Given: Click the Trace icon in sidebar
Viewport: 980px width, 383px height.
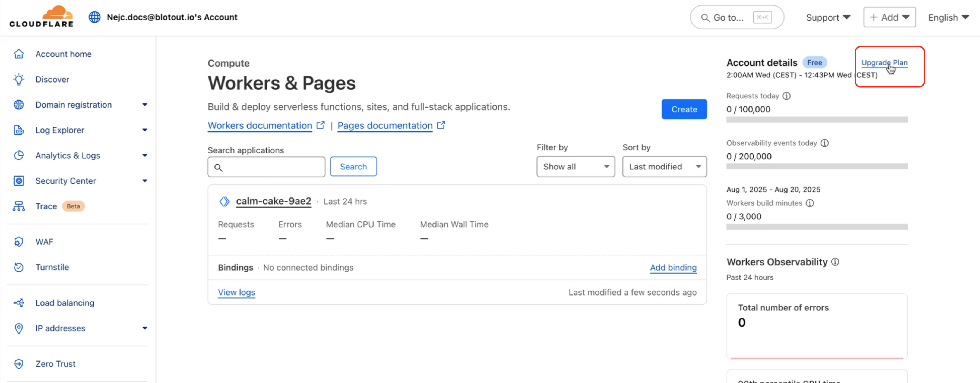Looking at the screenshot, I should pos(19,206).
